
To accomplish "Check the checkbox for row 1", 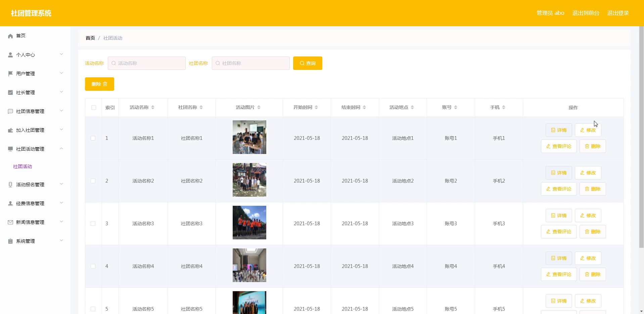I will click(93, 138).
